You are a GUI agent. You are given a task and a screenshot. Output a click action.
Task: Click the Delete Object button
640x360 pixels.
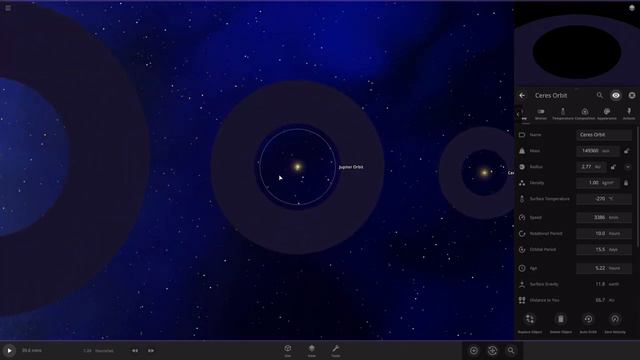tap(561, 323)
